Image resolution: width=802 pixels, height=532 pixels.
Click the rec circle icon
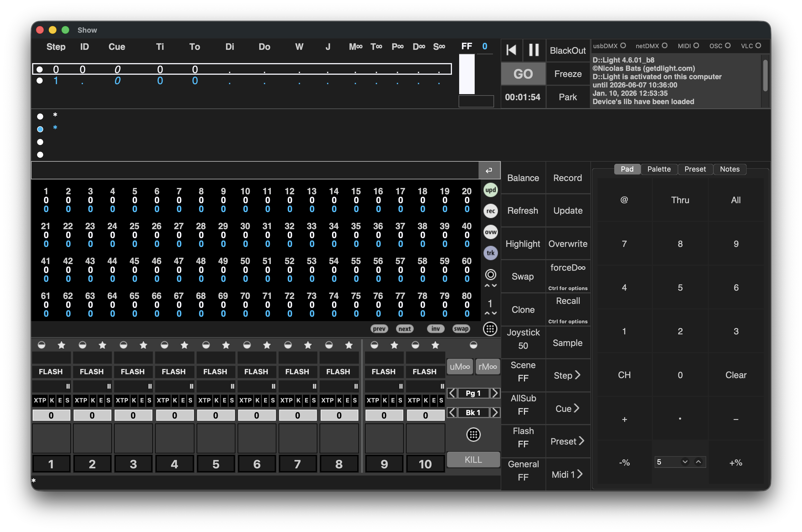click(490, 211)
